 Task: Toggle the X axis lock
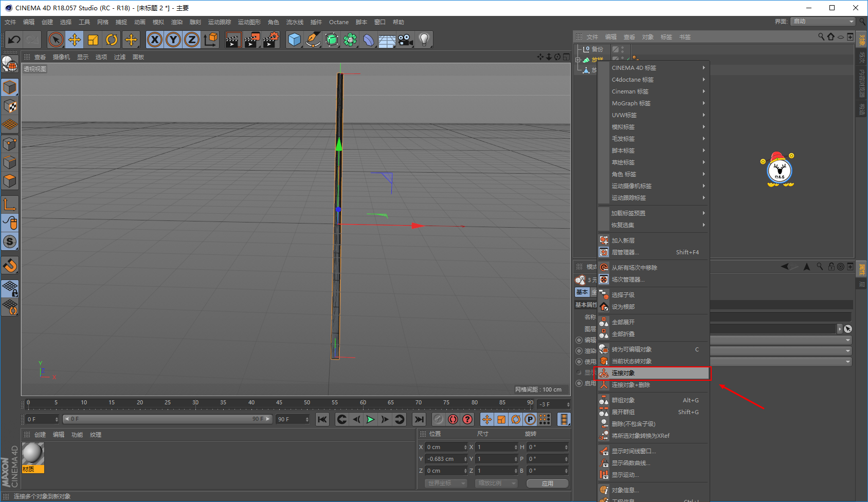(155, 40)
